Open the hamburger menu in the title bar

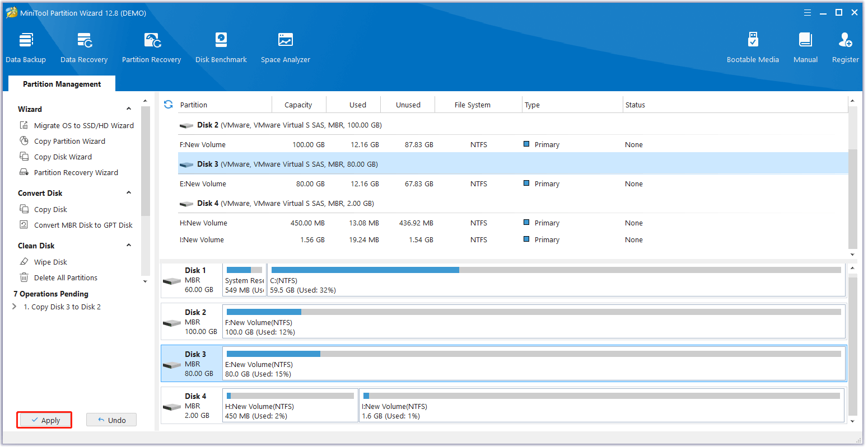pos(808,12)
